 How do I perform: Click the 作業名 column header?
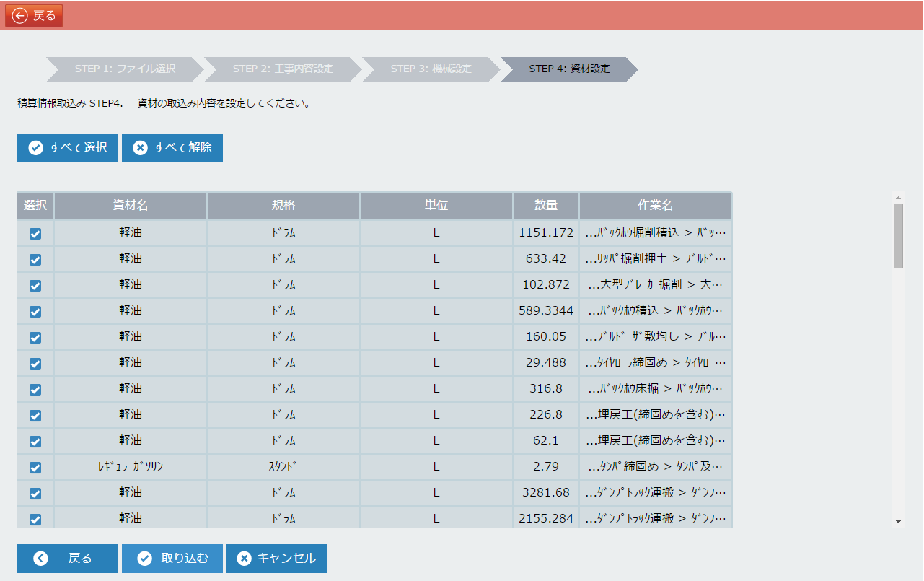pyautogui.click(x=656, y=206)
